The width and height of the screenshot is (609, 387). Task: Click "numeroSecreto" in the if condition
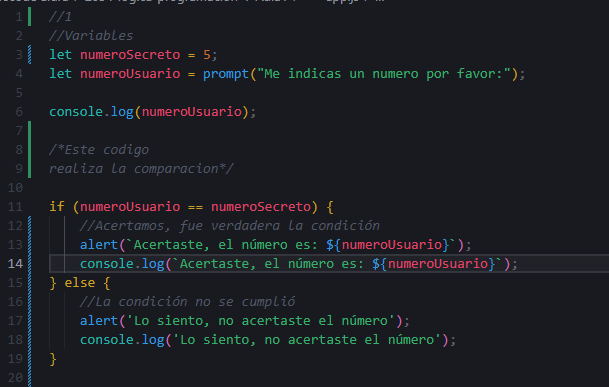click(x=261, y=207)
